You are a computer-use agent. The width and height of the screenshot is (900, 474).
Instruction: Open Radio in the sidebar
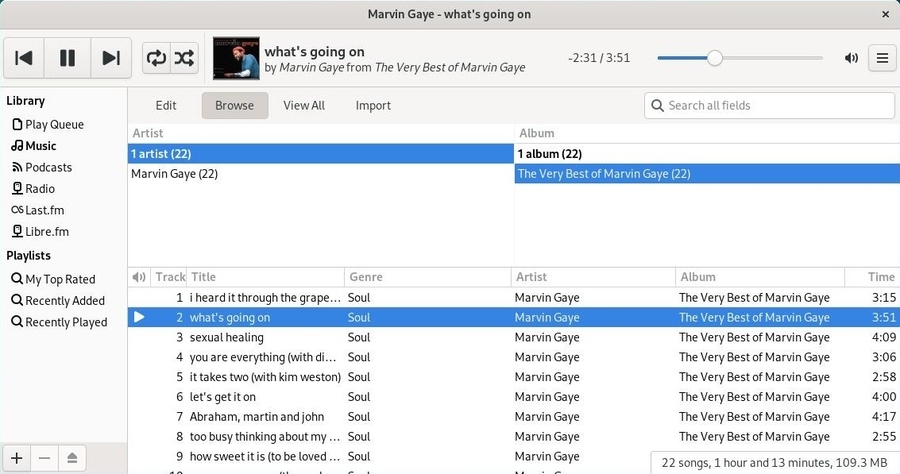(x=33, y=189)
